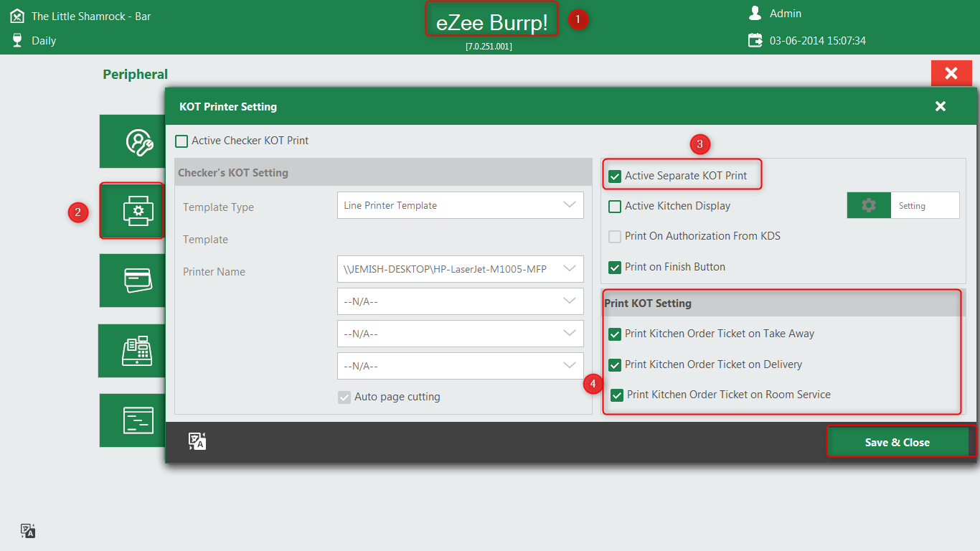This screenshot has height=551, width=980.
Task: Uncheck Print on Finish Button
Action: 615,268
